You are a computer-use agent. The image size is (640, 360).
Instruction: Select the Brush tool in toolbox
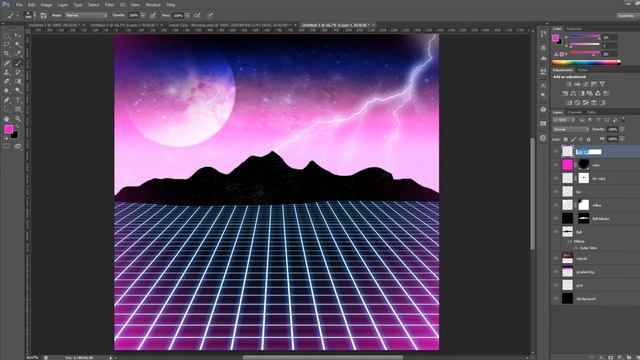coord(18,63)
